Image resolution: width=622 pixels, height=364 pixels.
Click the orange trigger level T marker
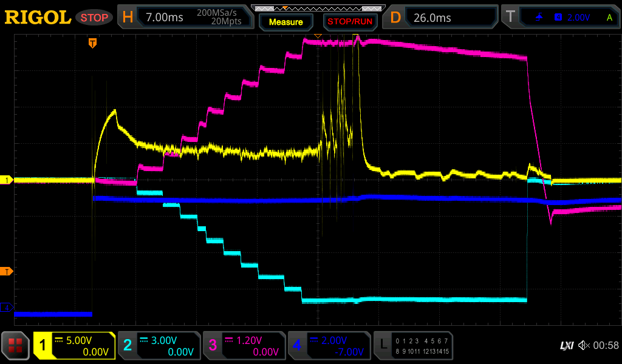point(7,271)
